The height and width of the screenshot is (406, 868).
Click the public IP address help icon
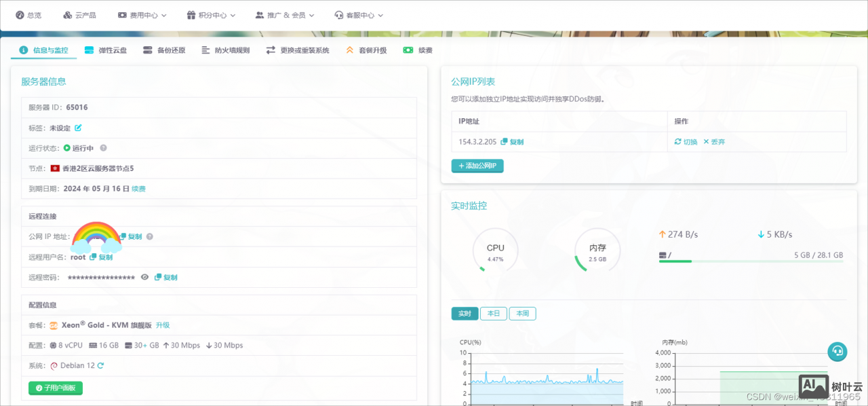coord(150,237)
